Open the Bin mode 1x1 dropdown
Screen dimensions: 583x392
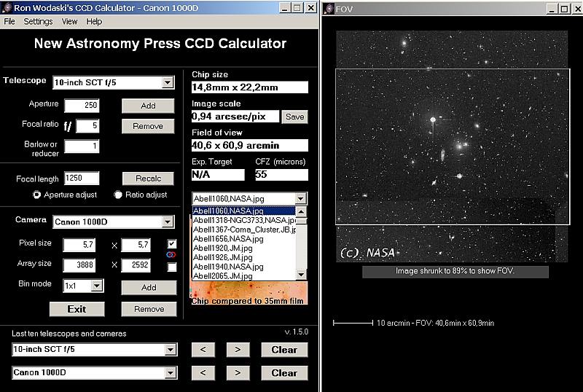pos(97,286)
